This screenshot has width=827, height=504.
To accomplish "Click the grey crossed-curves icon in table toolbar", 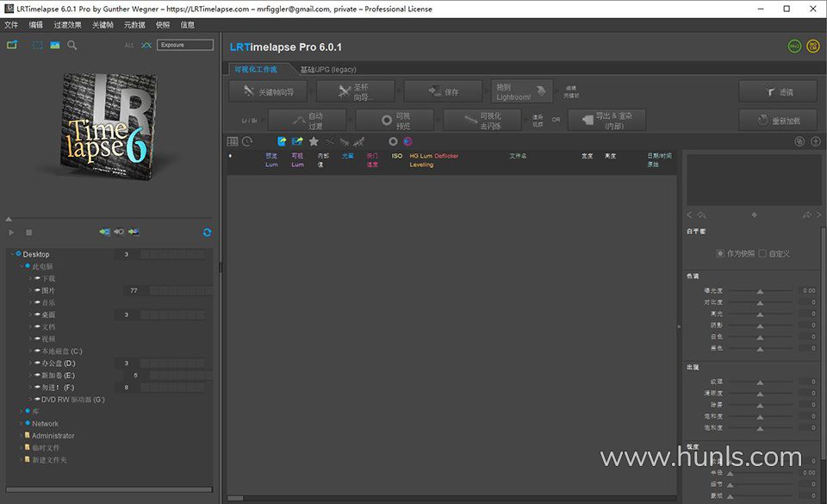I will 330,141.
